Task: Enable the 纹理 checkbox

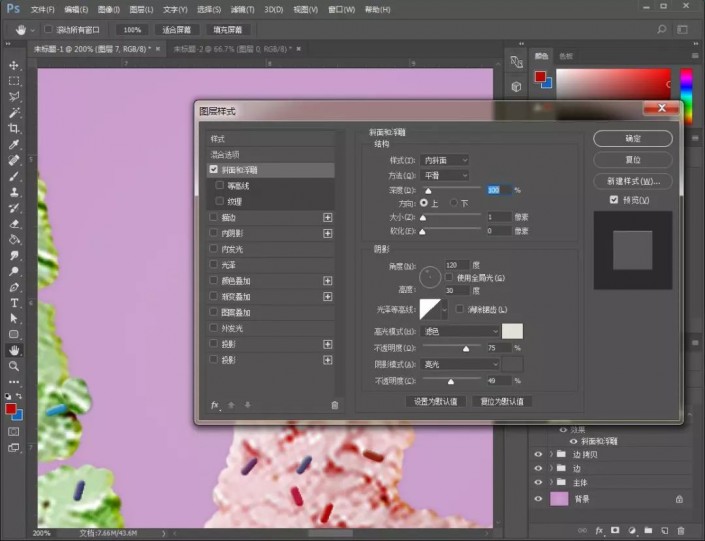Action: [219, 201]
